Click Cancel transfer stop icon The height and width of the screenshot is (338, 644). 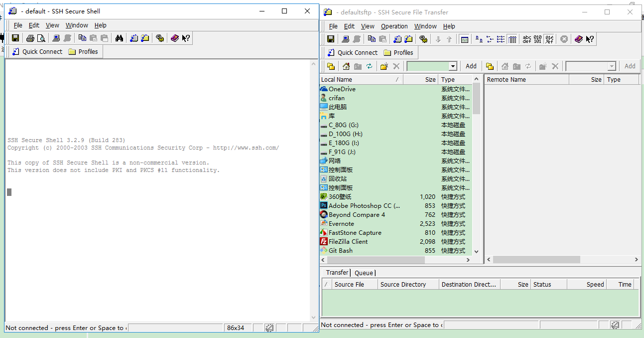tap(564, 39)
